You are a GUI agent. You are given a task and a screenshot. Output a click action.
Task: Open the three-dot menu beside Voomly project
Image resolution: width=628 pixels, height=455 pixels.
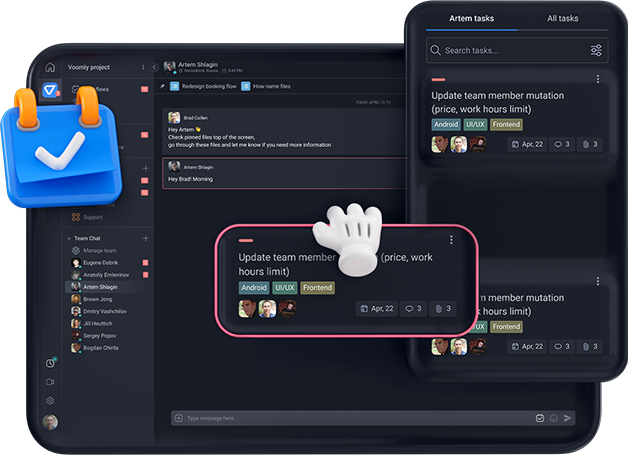click(x=143, y=67)
